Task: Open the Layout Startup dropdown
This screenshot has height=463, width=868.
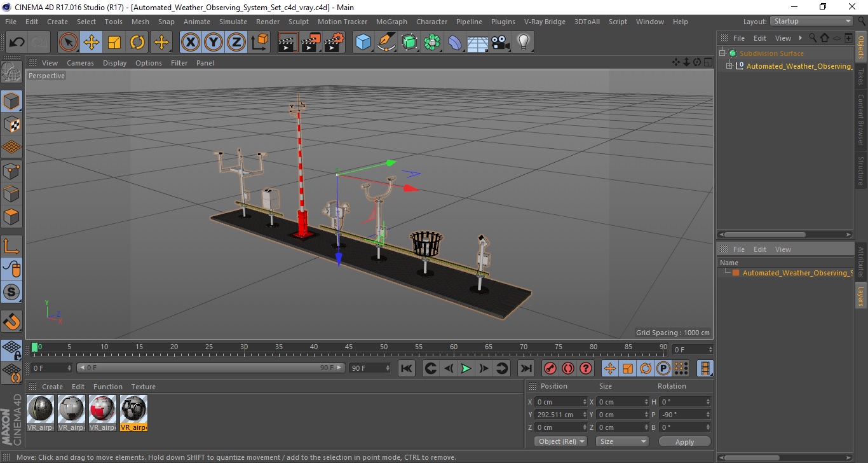Action: 811,21
